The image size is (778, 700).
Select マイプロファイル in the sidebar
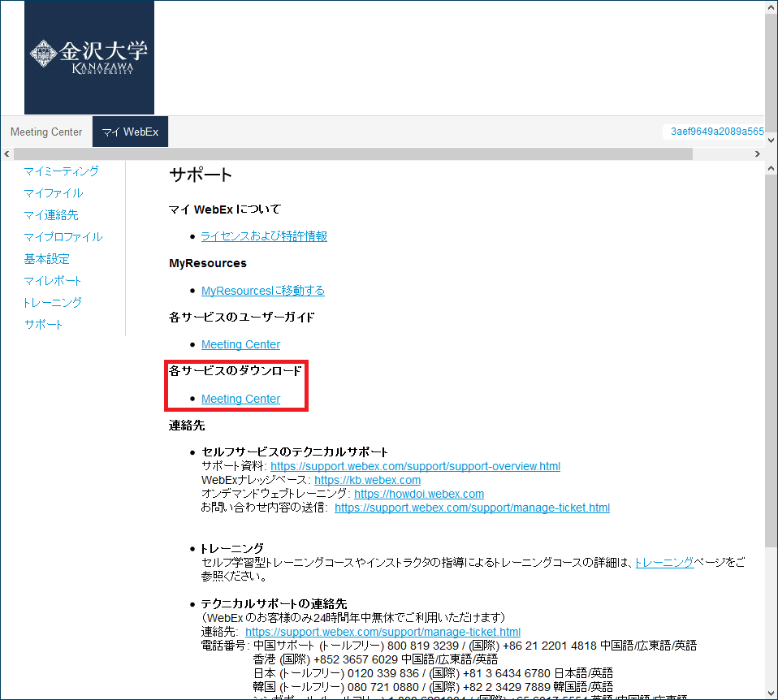(63, 236)
